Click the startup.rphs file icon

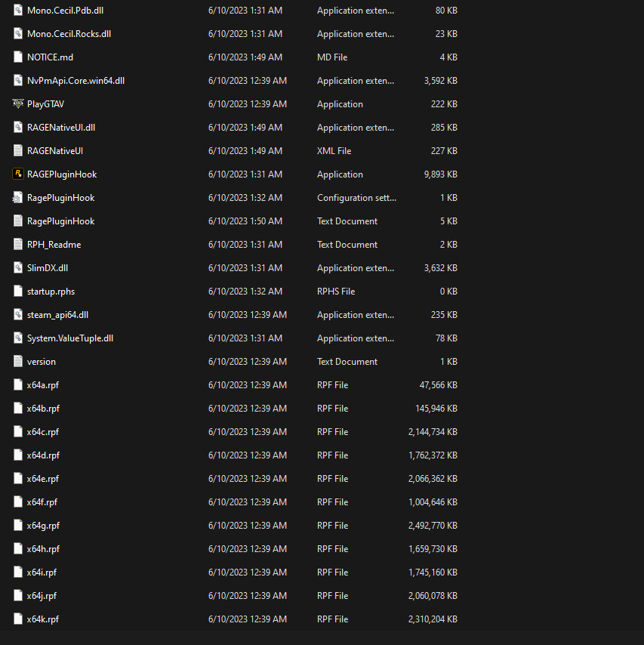click(x=17, y=292)
